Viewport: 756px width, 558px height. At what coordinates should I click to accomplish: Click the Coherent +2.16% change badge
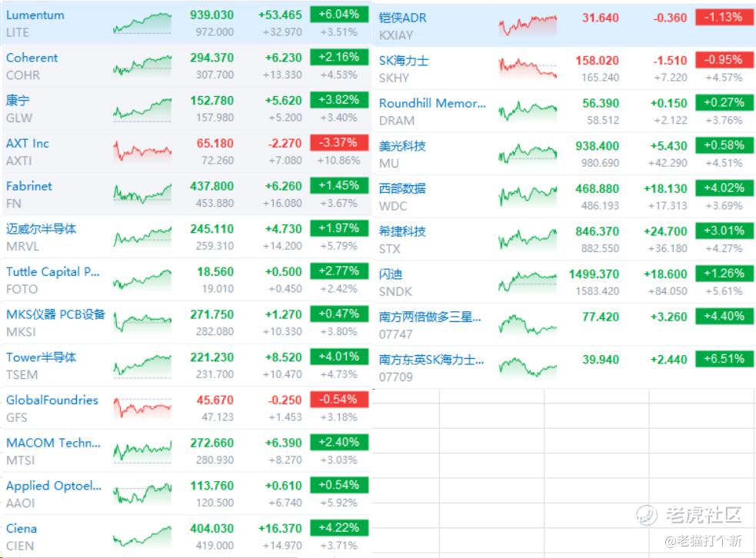(x=339, y=58)
